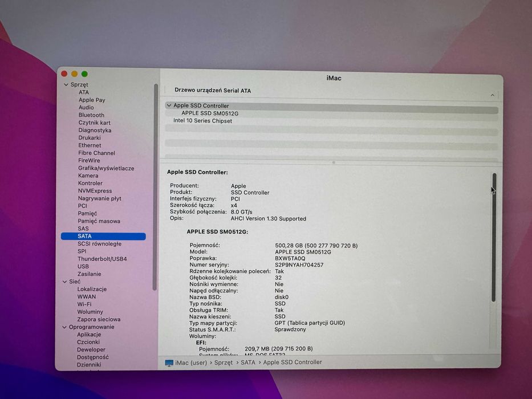Select ATA in the sidebar
Screen dimensions: 532x399
tap(83, 92)
